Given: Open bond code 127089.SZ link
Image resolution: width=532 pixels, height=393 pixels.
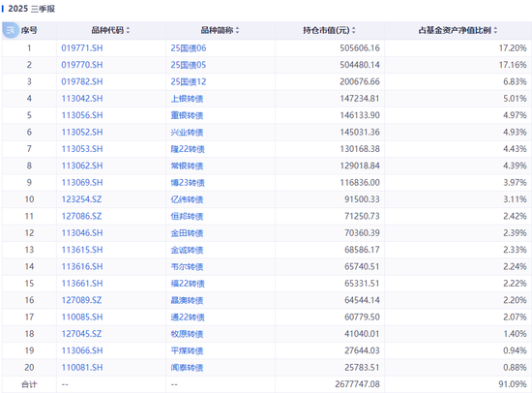Looking at the screenshot, I should coord(81,300).
